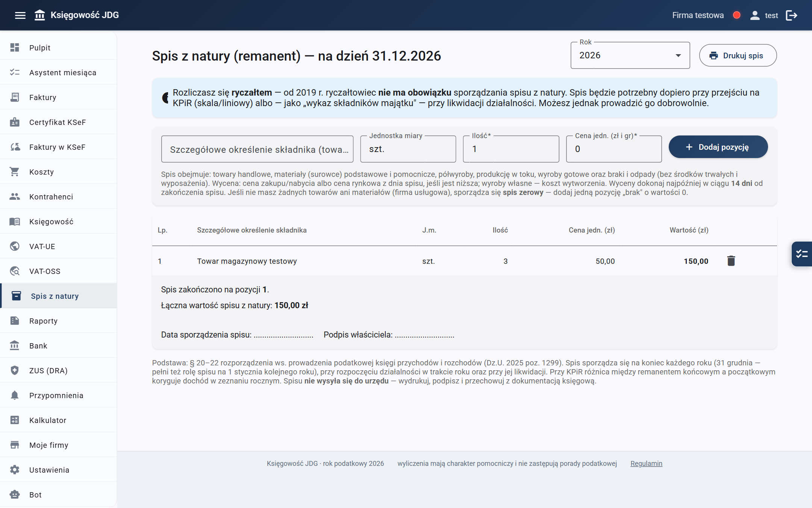
Task: Click the Jednostka miary input
Action: point(408,149)
